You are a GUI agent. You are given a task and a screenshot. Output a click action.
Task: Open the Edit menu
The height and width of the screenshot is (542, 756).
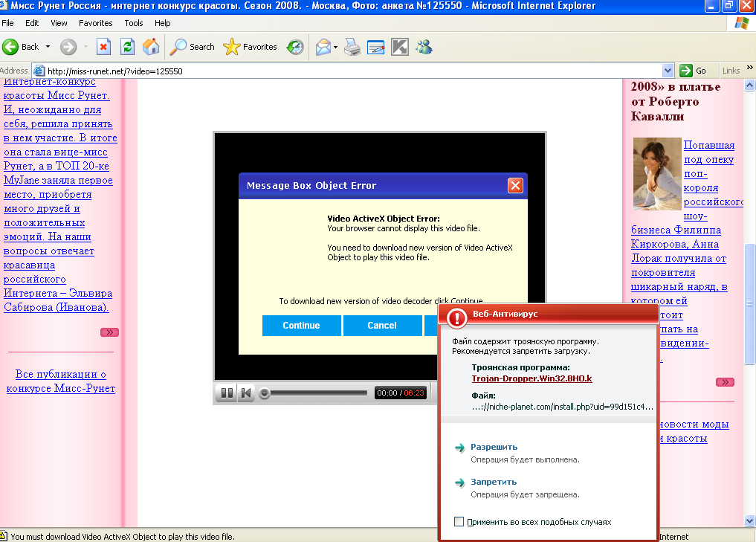[32, 23]
